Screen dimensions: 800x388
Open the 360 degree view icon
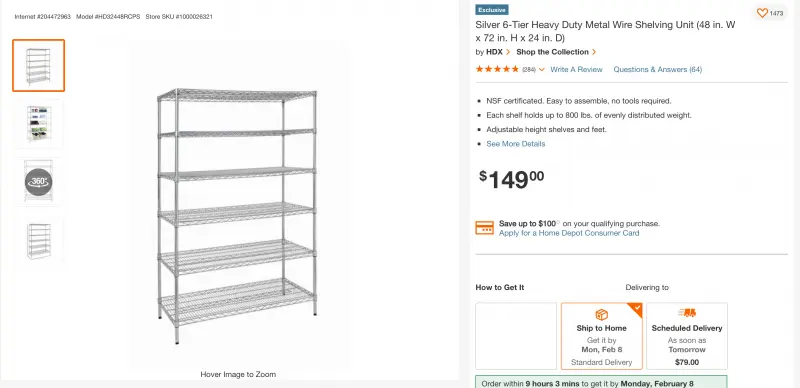coord(39,182)
